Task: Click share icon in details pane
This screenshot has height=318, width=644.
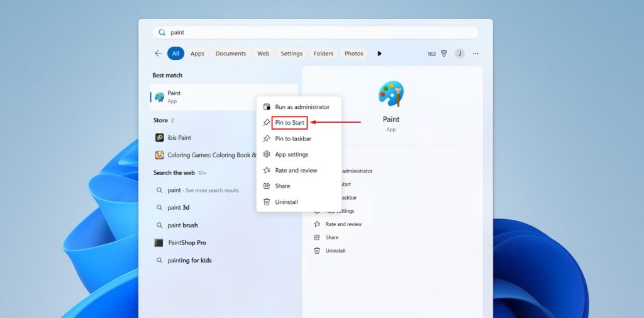Action: point(317,237)
